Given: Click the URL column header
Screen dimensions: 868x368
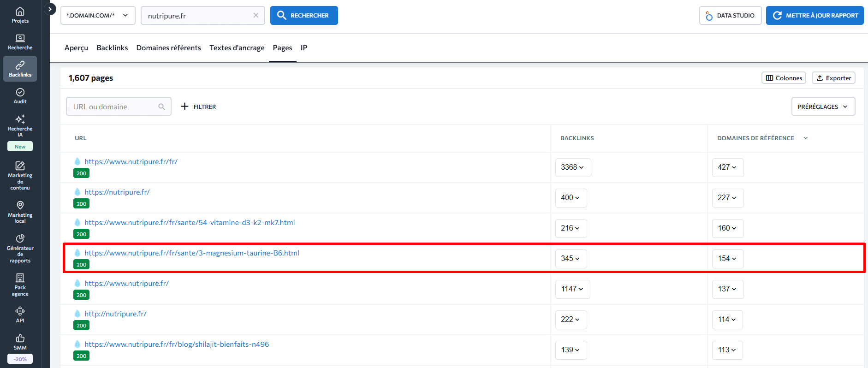Looking at the screenshot, I should click(81, 138).
